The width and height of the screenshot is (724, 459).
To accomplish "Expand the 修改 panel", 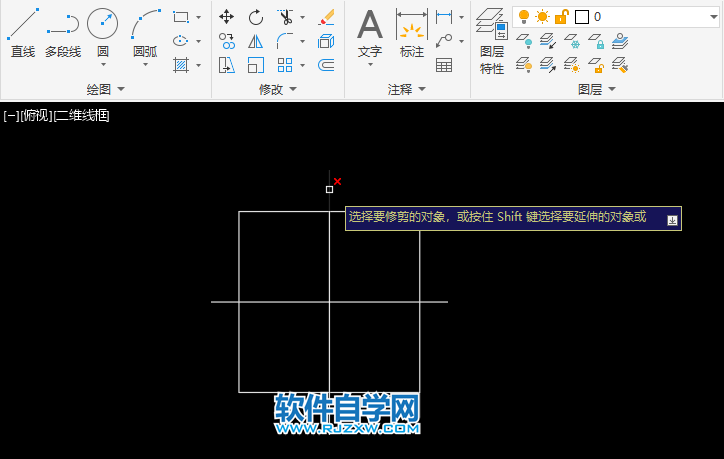I will pyautogui.click(x=278, y=89).
